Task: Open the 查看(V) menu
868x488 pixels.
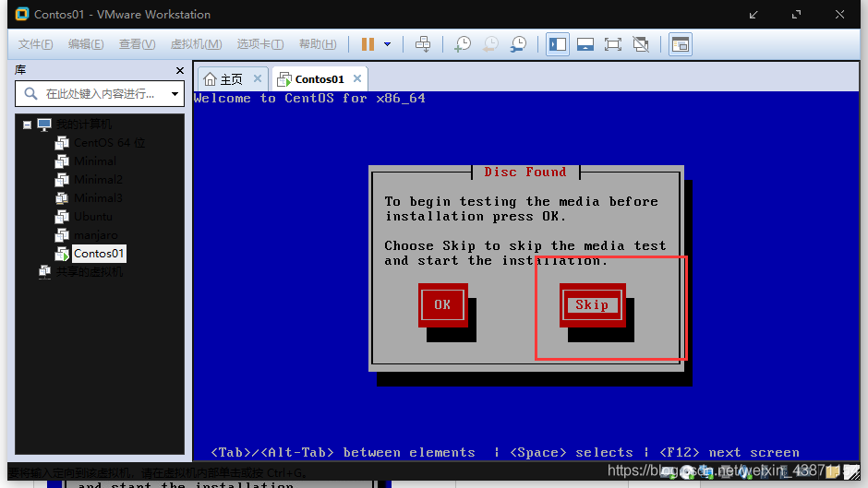Action: coord(137,44)
